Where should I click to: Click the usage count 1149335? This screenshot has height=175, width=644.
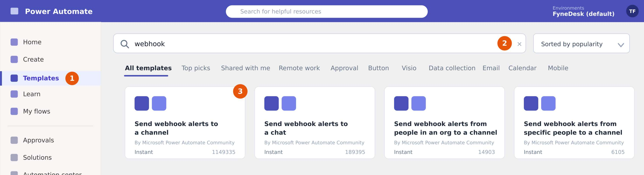224,152
